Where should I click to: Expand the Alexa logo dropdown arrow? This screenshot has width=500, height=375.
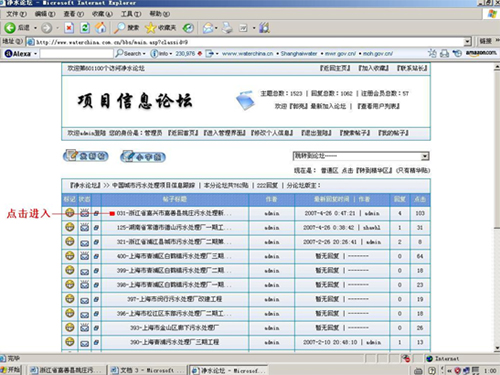(35, 54)
